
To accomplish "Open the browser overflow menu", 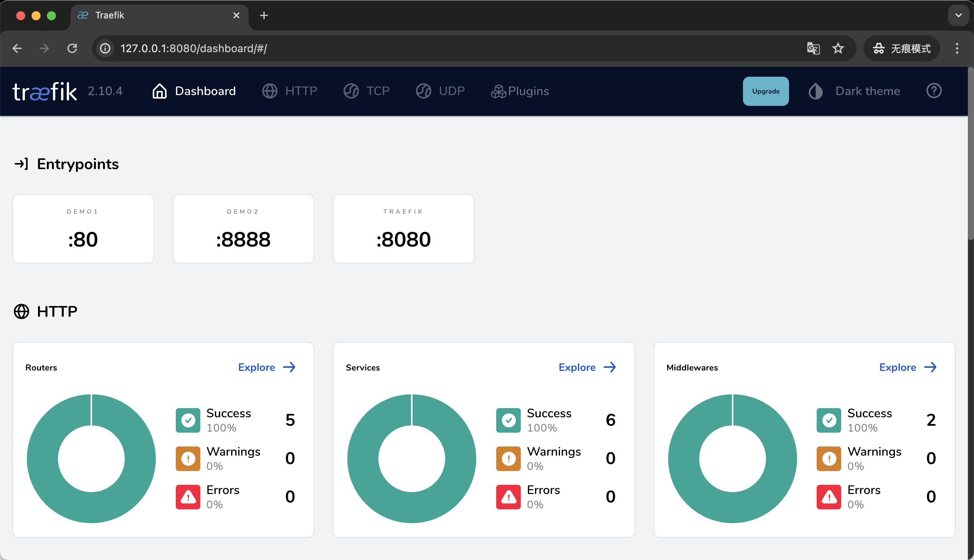I will (957, 48).
